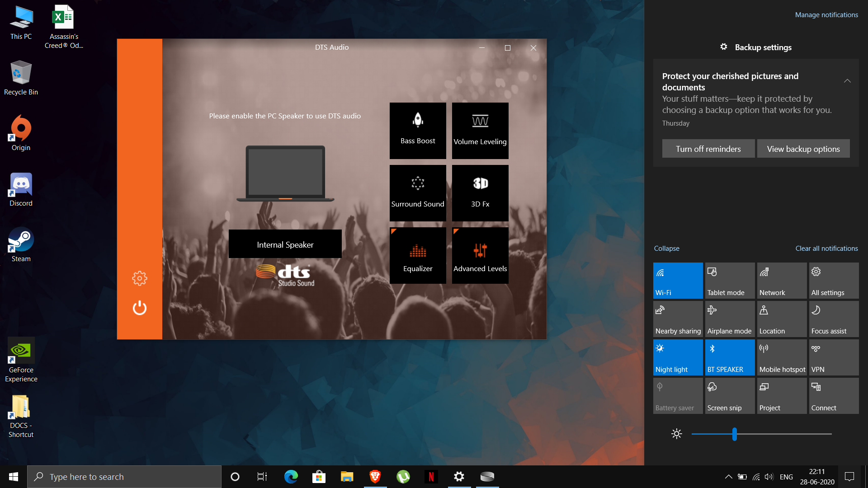Launch Screen snip tile
Screen dimensions: 868x488
click(x=730, y=395)
